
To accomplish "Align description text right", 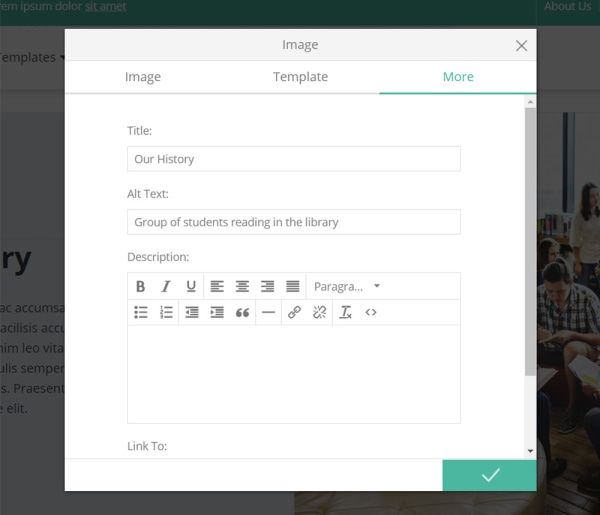I will coord(267,286).
